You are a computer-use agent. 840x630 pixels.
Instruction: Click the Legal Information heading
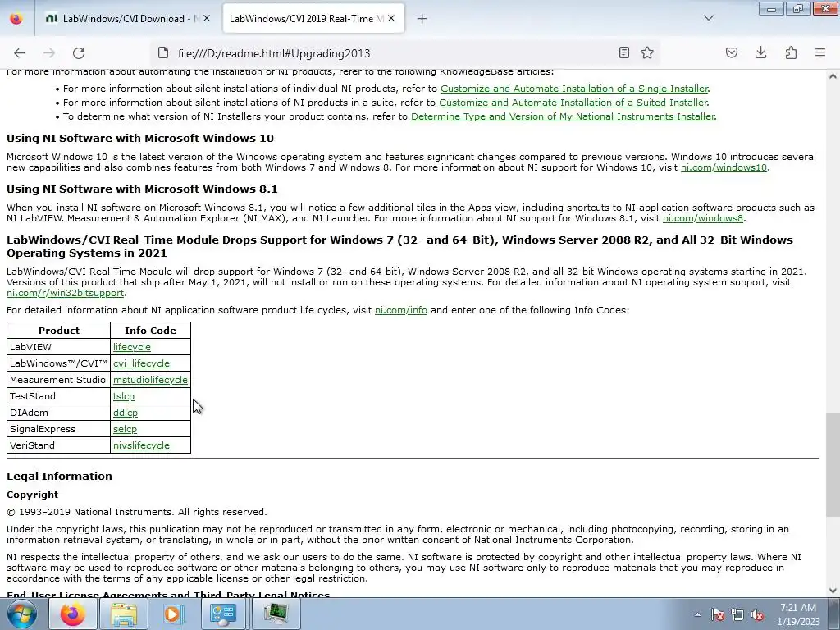pos(59,476)
